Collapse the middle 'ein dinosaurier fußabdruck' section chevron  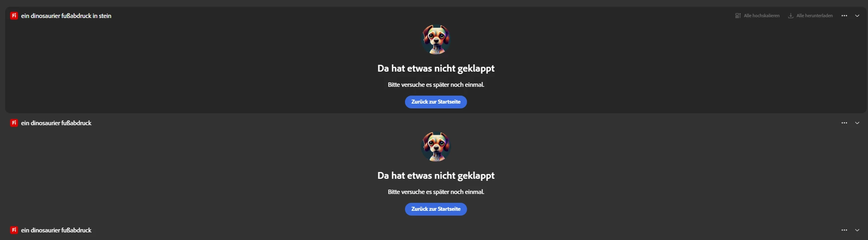[857, 123]
